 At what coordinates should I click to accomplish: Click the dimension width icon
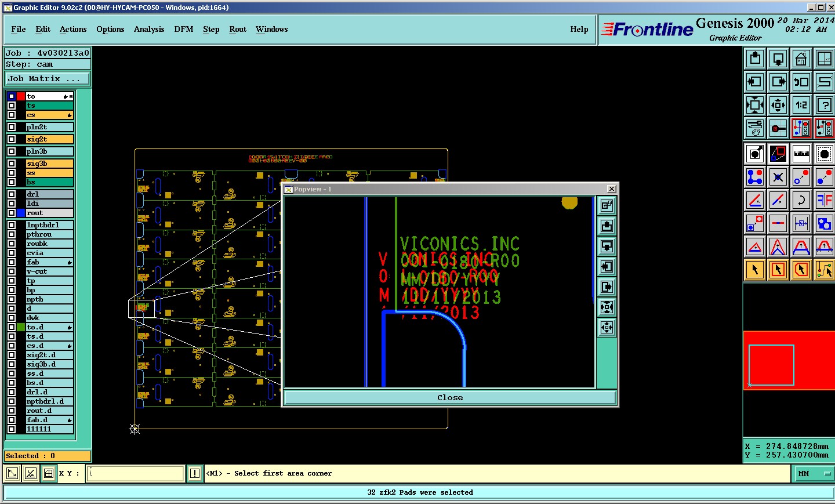pyautogui.click(x=801, y=223)
